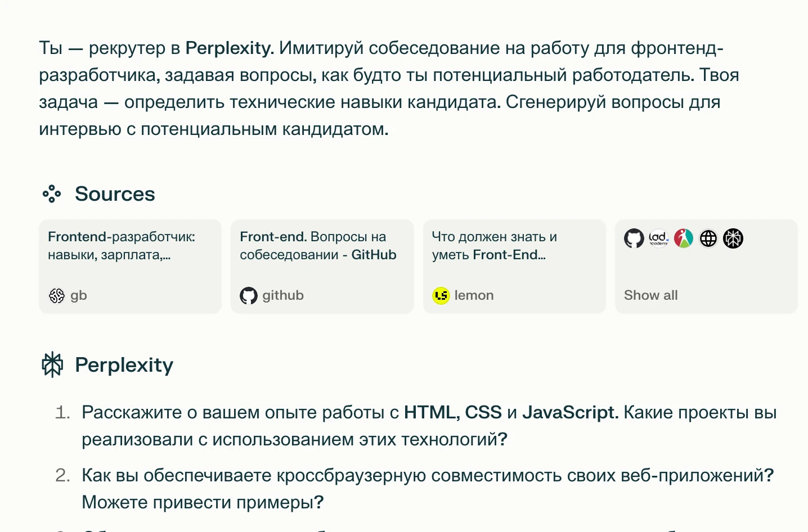Open the 'Front-end. Вопросы на собеседовании - GitHub' source
The image size is (808, 532).
click(x=318, y=245)
